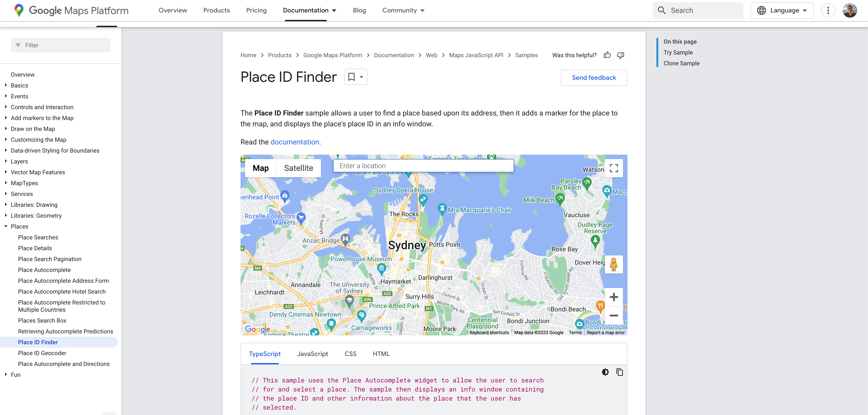Click the sidebar Filter field

coord(61,45)
